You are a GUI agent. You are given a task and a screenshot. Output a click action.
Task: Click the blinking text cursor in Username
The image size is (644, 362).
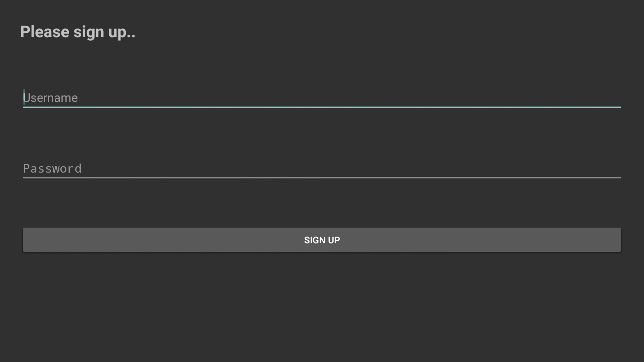tap(24, 97)
